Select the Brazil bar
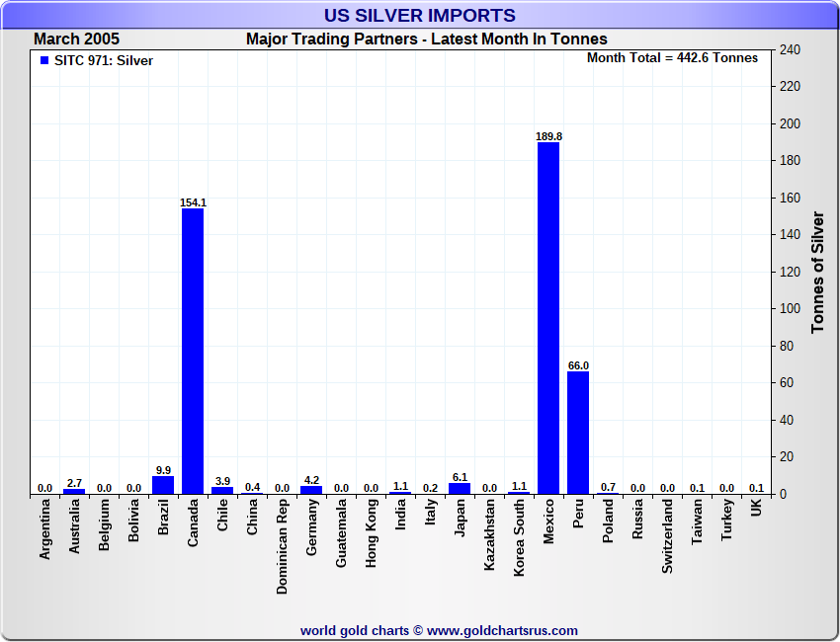This screenshot has height=642, width=840. 163,485
